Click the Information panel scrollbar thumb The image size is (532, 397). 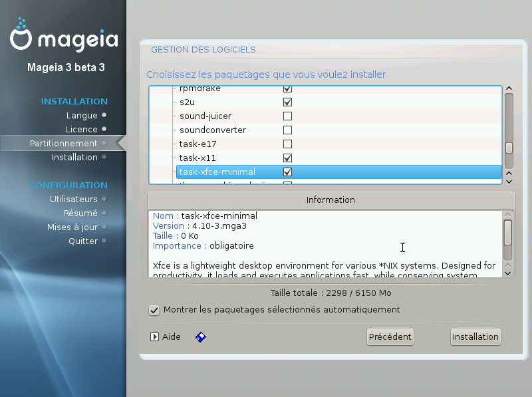tap(507, 233)
